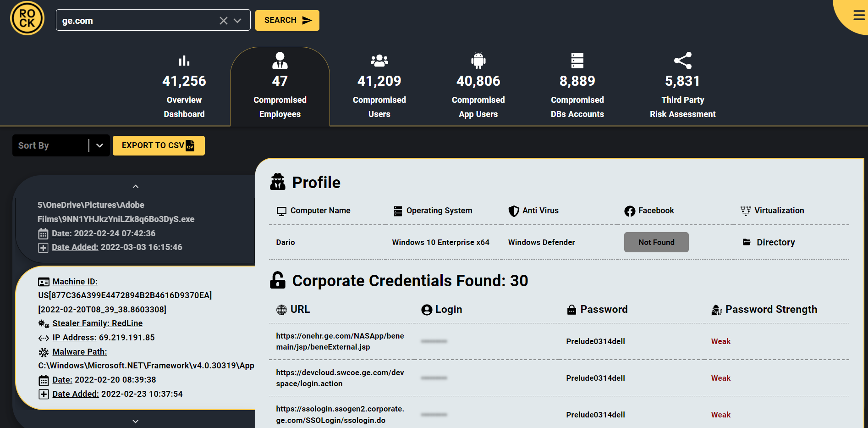Expand the domain search dropdown arrow
Viewport: 868px width, 428px height.
pyautogui.click(x=237, y=21)
